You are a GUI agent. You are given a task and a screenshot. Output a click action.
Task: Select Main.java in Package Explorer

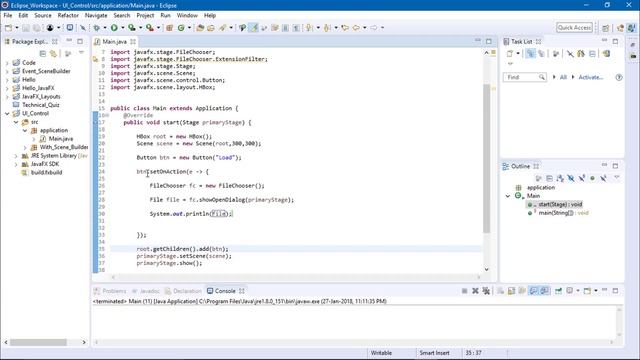[x=60, y=139]
